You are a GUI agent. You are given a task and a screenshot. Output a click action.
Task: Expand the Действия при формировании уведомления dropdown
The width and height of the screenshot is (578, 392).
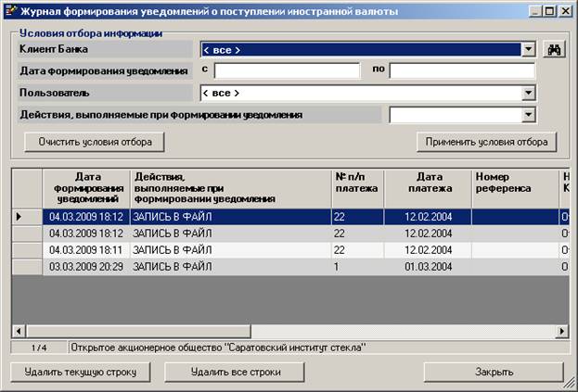click(x=528, y=115)
